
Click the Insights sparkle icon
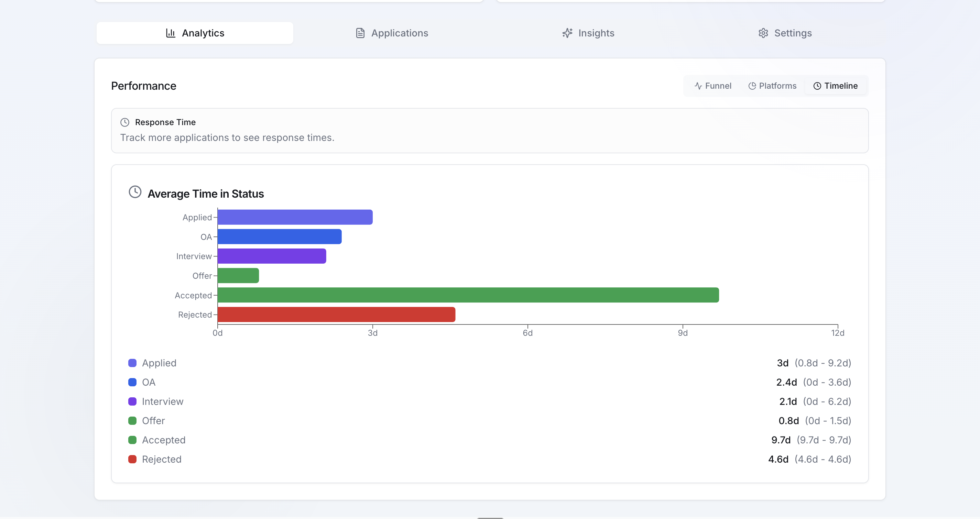(x=567, y=33)
